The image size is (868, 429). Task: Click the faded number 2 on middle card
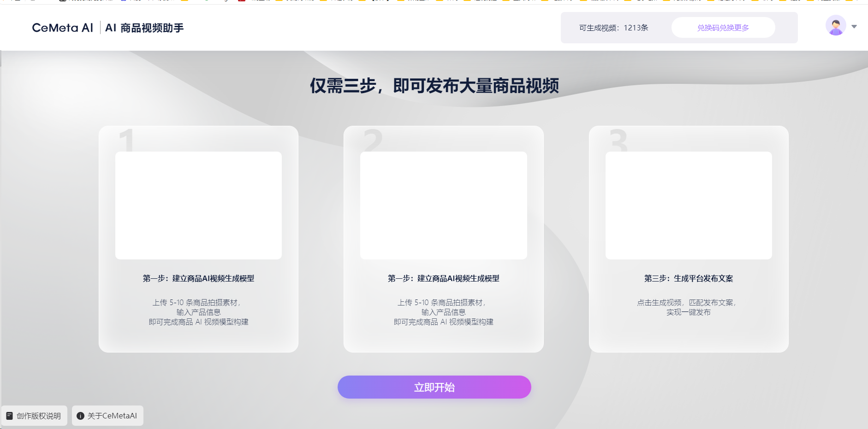click(x=373, y=141)
